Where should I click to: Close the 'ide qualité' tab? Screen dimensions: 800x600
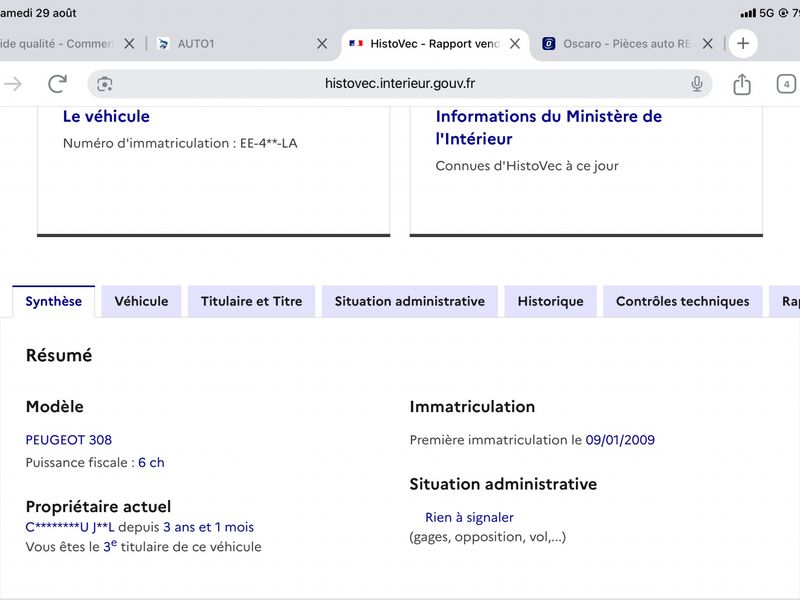pos(129,44)
